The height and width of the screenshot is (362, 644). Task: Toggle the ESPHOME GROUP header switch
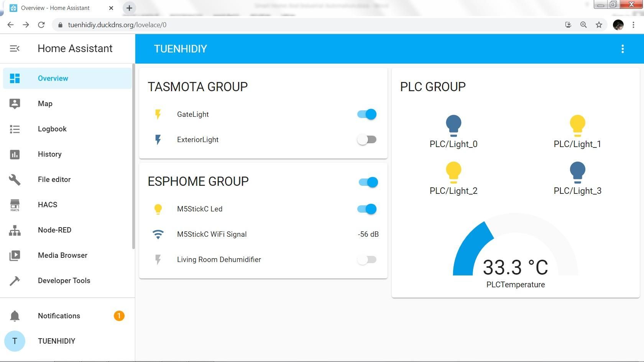368,182
